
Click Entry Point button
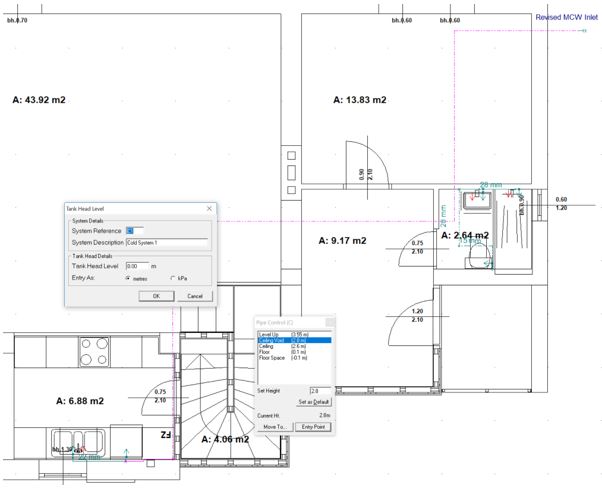pos(313,427)
